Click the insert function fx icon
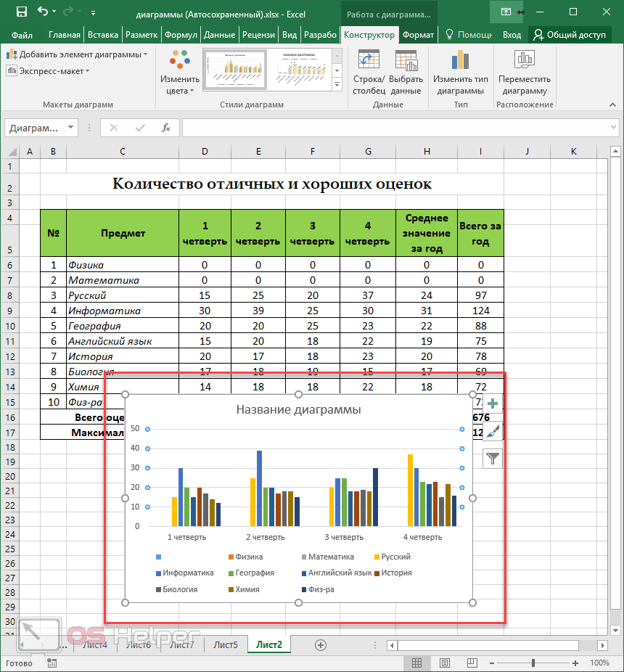The width and height of the screenshot is (624, 672). click(166, 128)
